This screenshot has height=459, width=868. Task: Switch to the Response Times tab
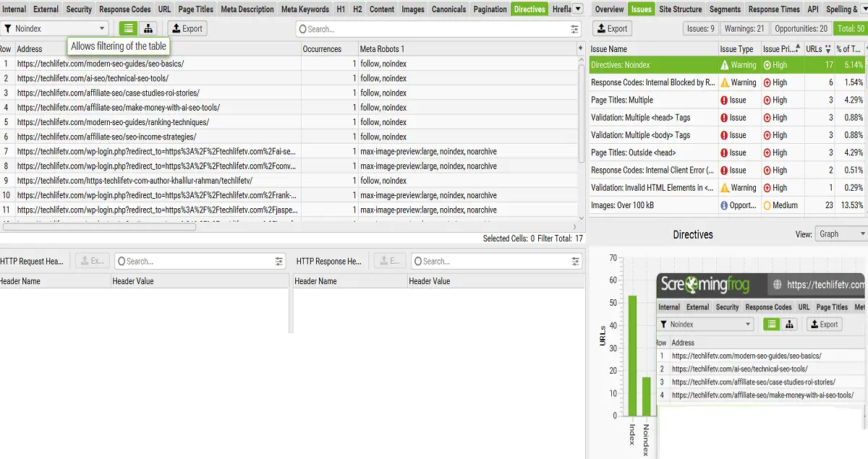pos(774,9)
